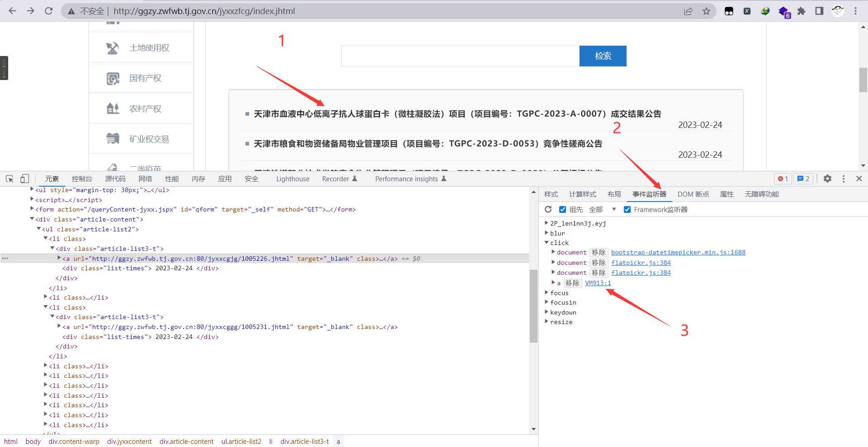
Task: Close the DevTools panel
Action: [x=859, y=179]
